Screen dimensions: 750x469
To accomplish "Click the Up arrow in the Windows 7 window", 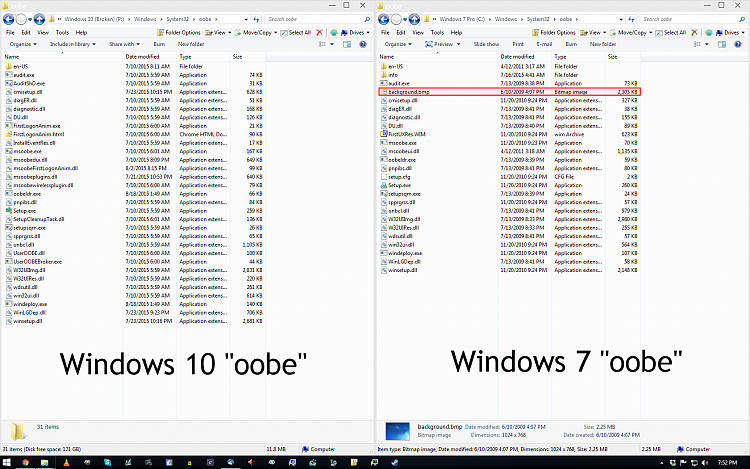I will click(x=415, y=19).
